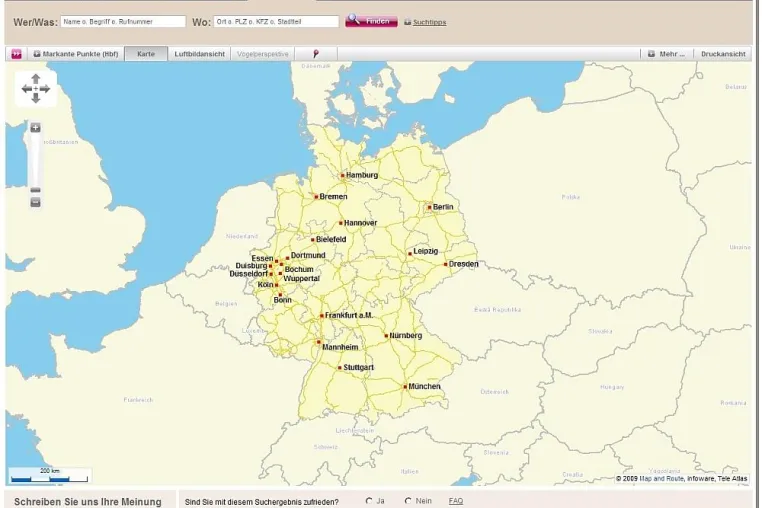Focus the Wo location input field
The height and width of the screenshot is (508, 762).
click(x=276, y=21)
